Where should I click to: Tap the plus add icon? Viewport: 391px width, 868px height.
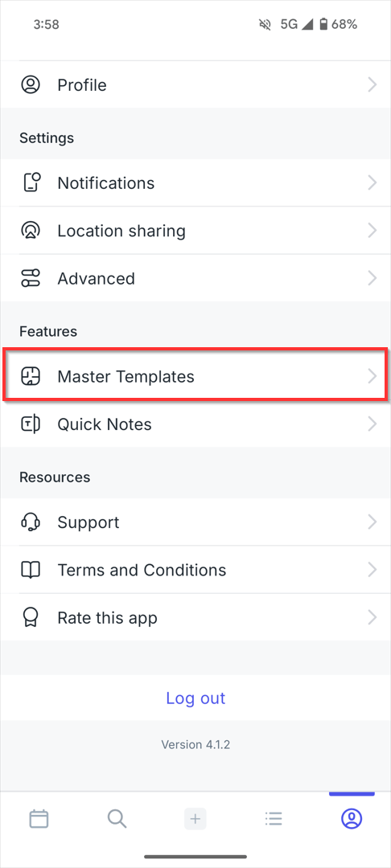(195, 818)
